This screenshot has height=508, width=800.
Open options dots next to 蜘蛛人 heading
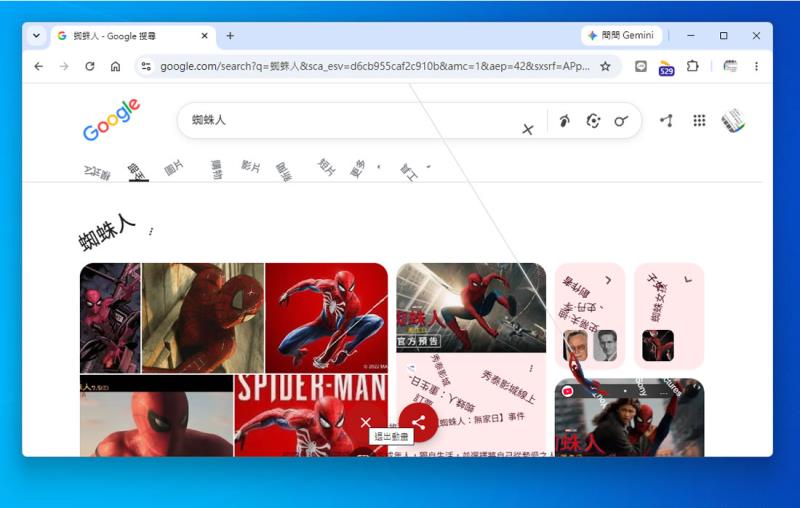click(x=151, y=232)
